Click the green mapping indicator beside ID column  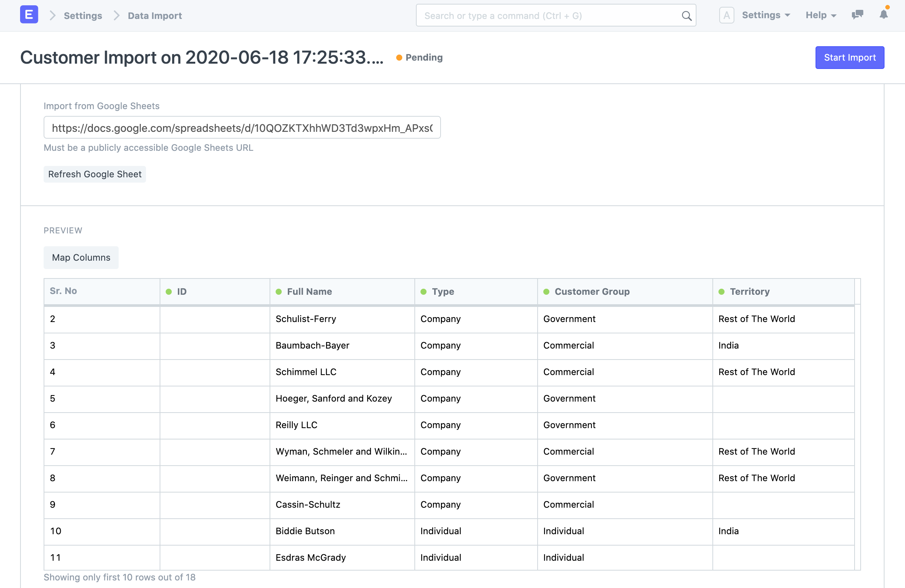coord(168,291)
